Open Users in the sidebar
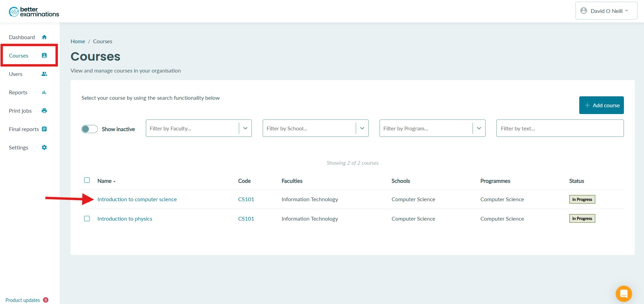The width and height of the screenshot is (644, 304). pyautogui.click(x=16, y=74)
